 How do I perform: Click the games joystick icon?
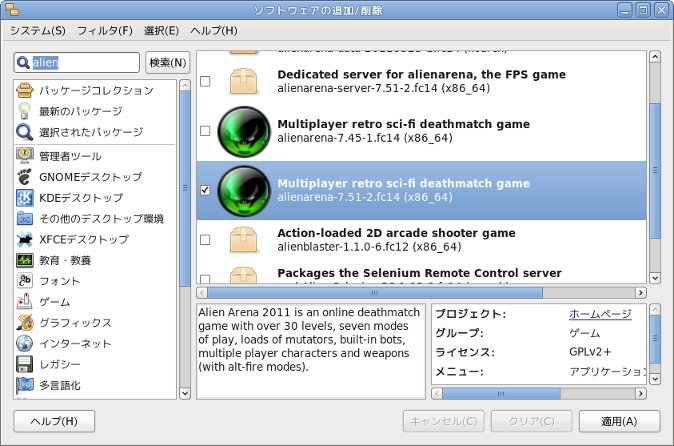point(25,301)
